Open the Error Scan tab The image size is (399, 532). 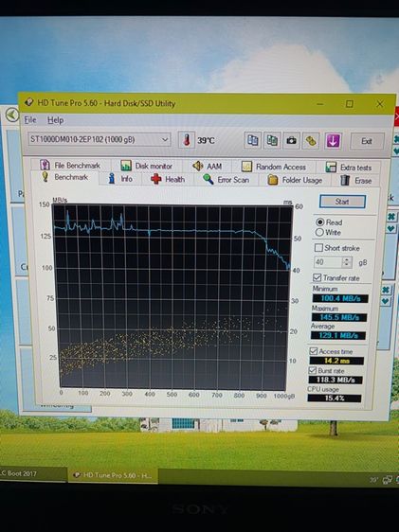227,180
